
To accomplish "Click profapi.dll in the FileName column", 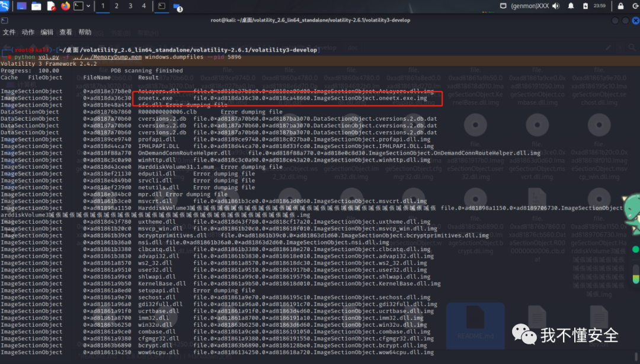I will (x=156, y=140).
